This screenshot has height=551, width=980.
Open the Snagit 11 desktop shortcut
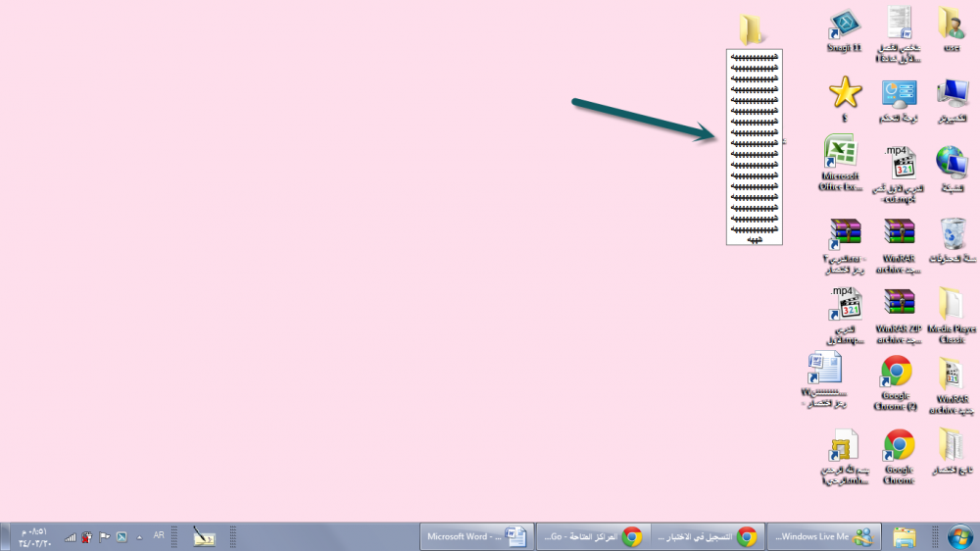pyautogui.click(x=844, y=27)
